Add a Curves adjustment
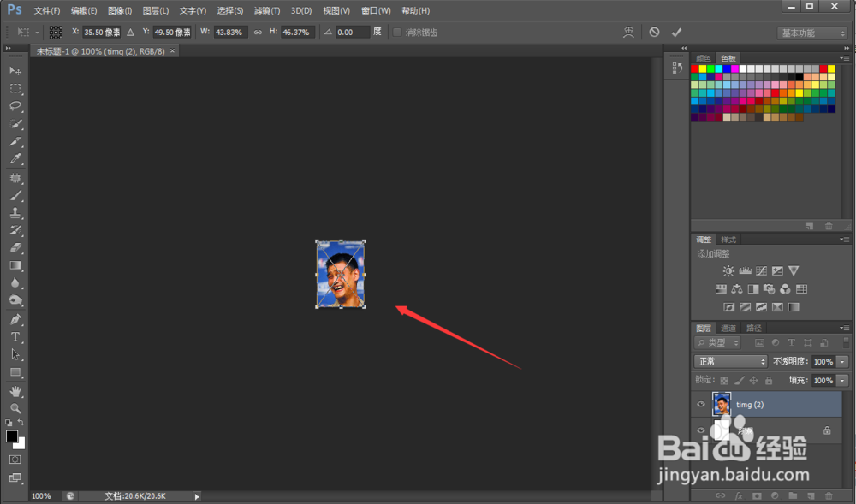 pyautogui.click(x=761, y=270)
